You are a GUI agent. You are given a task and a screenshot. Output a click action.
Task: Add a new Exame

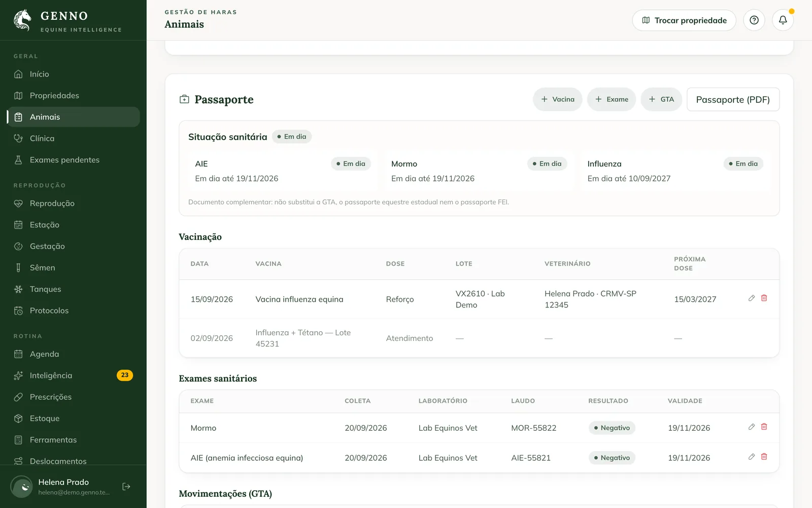[x=612, y=99]
